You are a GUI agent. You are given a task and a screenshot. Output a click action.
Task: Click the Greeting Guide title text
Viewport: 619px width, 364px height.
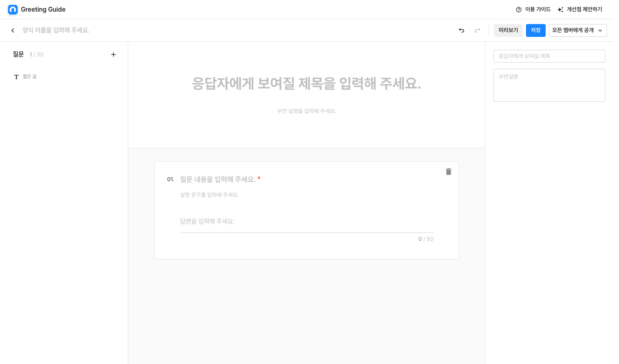43,10
